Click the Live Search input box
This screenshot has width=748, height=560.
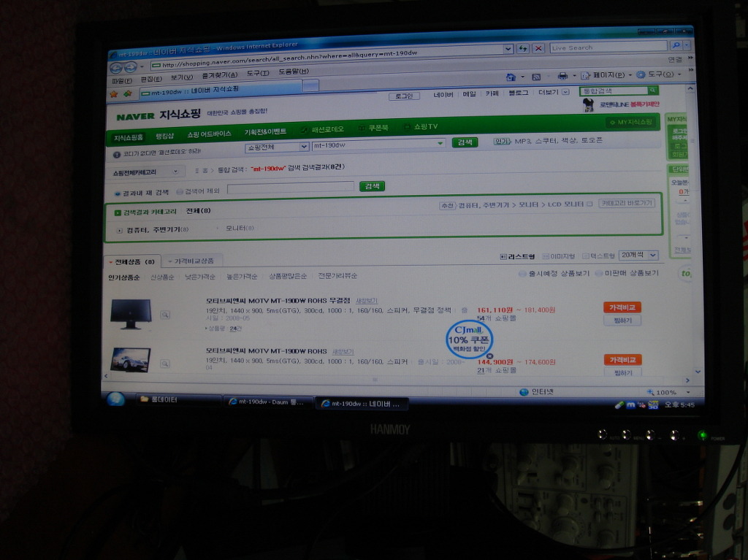[608, 47]
